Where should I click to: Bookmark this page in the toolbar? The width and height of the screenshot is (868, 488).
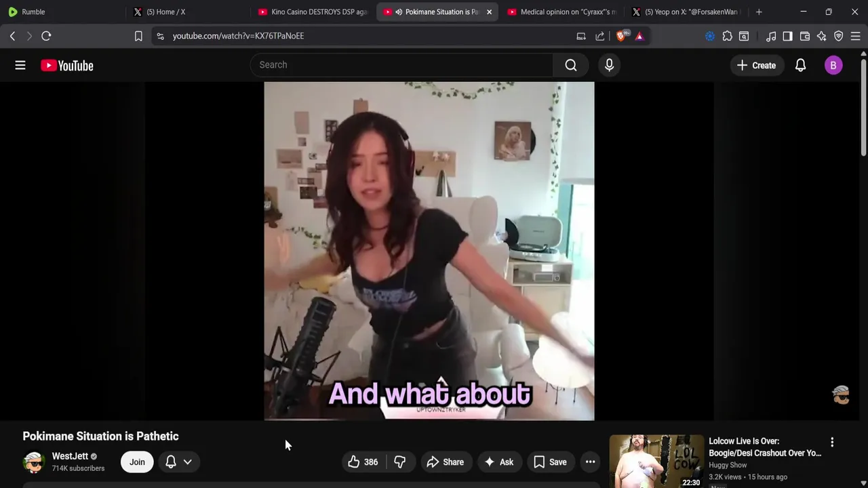tap(138, 36)
